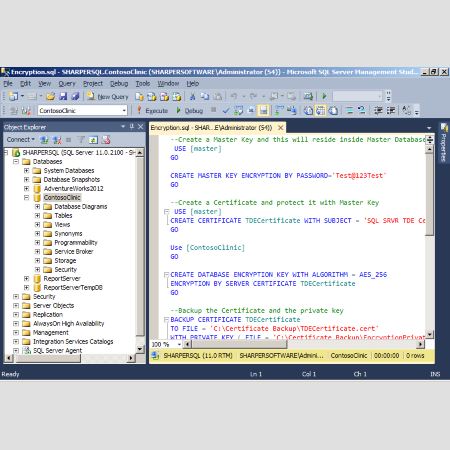This screenshot has height=450, width=450.
Task: Select the Server Objects folder
Action: [x=53, y=306]
